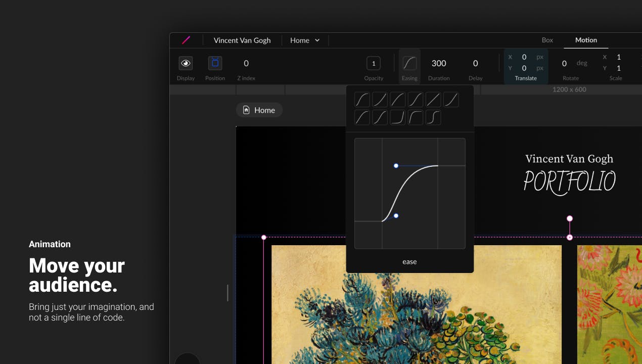Select the sixth easing preset in top row

pyautogui.click(x=451, y=100)
